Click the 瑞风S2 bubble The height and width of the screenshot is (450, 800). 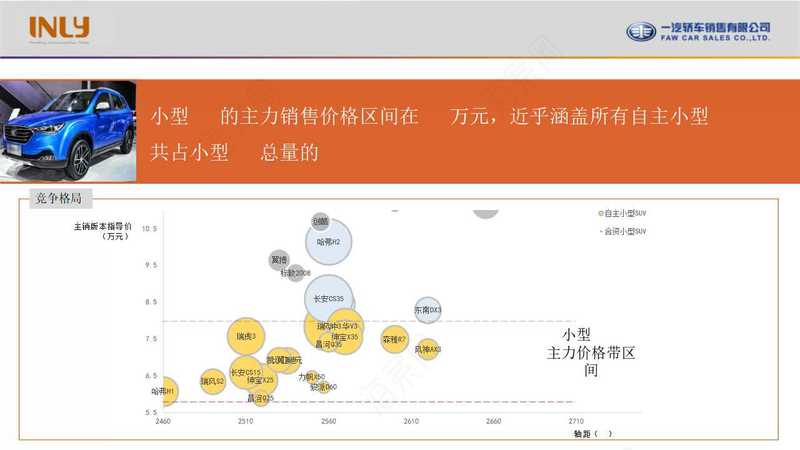tap(212, 381)
